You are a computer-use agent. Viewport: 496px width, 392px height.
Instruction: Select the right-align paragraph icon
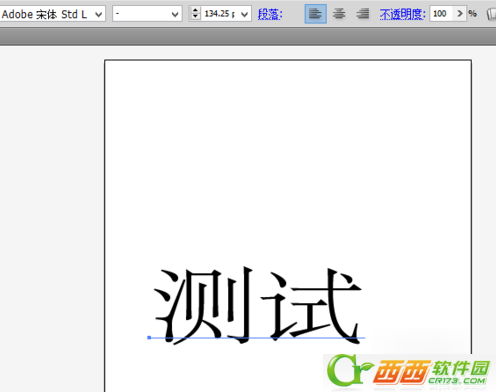(x=363, y=14)
